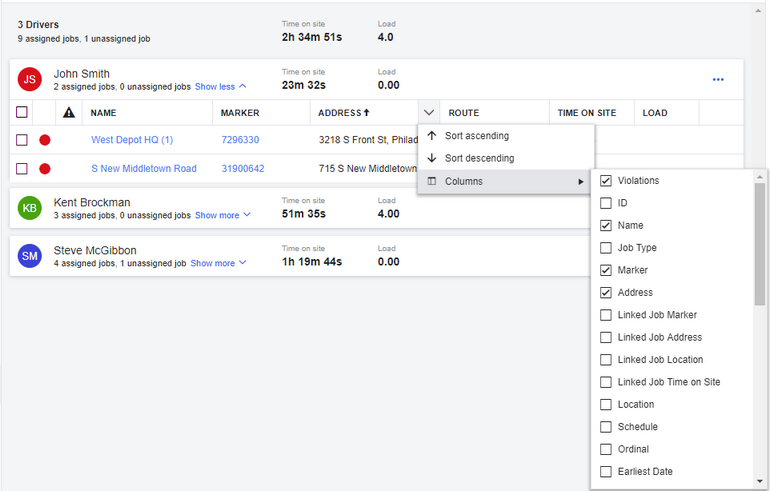Open Columns submenu arrow
This screenshot has width=770, height=491.
click(581, 182)
